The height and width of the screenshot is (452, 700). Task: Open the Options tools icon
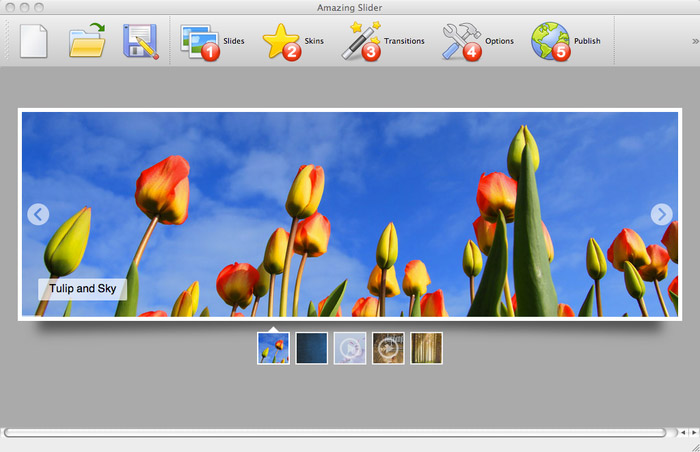point(462,42)
